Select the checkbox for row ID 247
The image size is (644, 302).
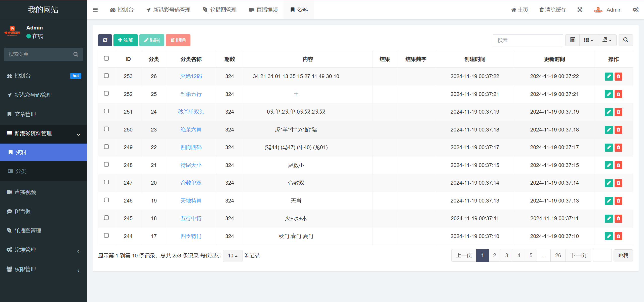point(106,182)
